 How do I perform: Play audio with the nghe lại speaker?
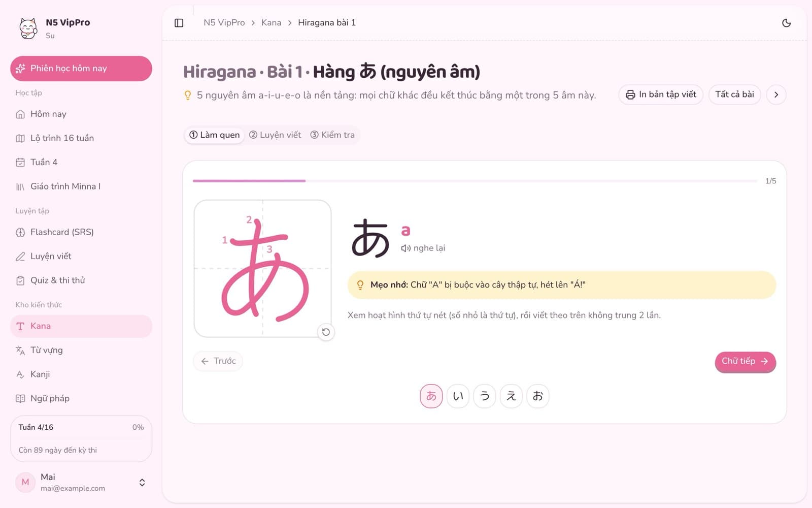(x=423, y=248)
